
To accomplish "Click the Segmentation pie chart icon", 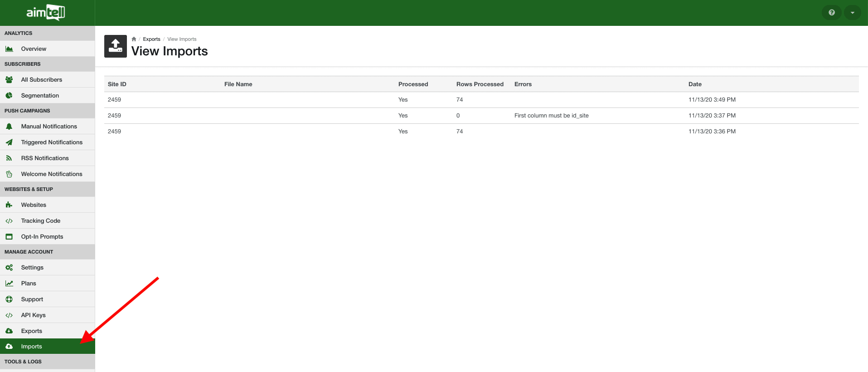I will (9, 96).
